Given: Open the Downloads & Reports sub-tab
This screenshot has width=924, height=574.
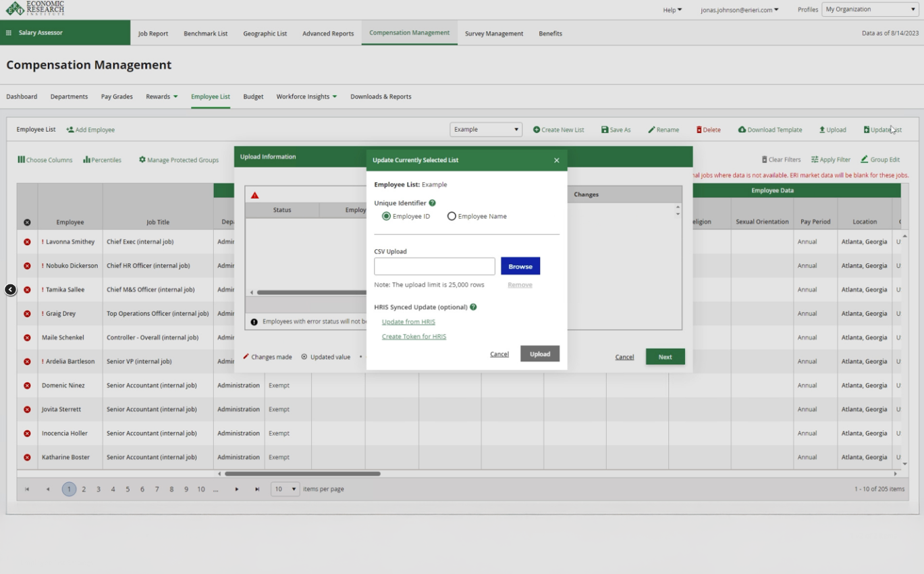Looking at the screenshot, I should [381, 97].
